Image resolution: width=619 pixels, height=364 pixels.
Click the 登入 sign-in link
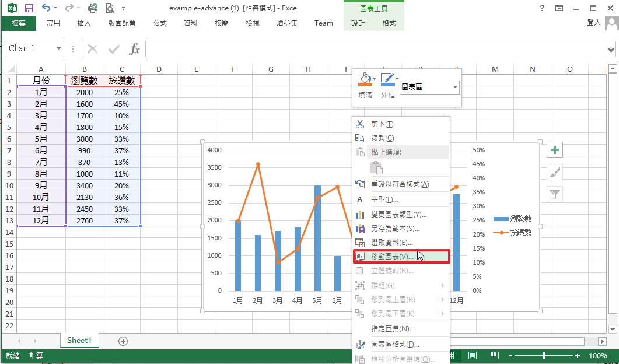coord(593,23)
